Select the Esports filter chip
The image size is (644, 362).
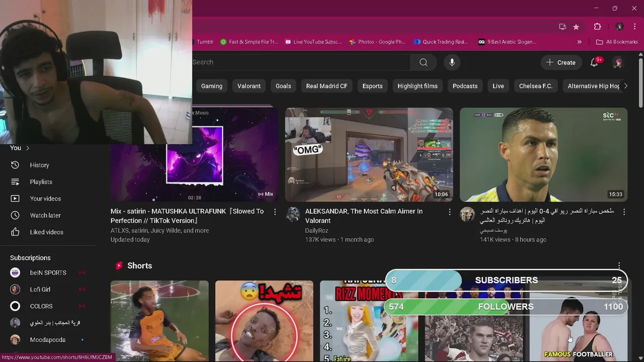[x=372, y=86]
